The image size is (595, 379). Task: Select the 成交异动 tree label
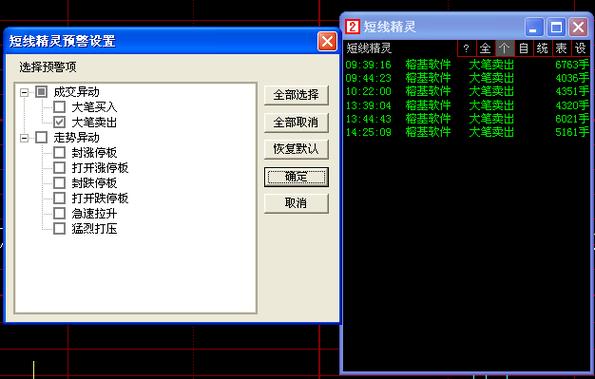coord(76,92)
